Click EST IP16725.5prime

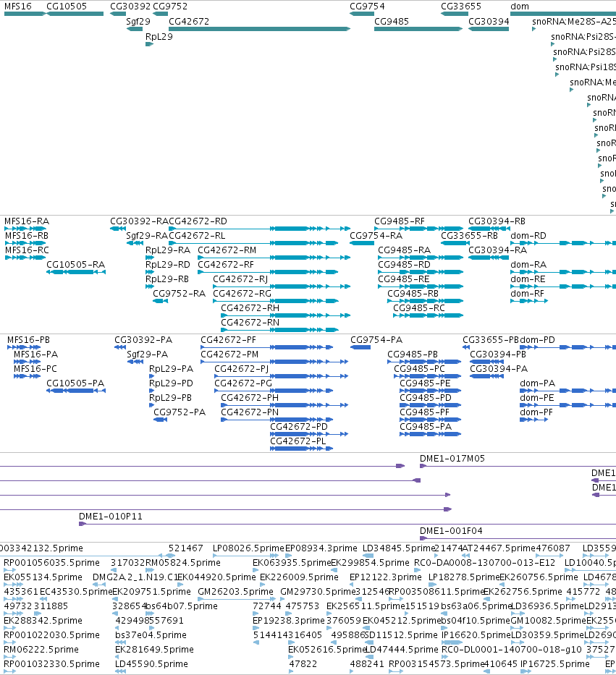tap(554, 664)
